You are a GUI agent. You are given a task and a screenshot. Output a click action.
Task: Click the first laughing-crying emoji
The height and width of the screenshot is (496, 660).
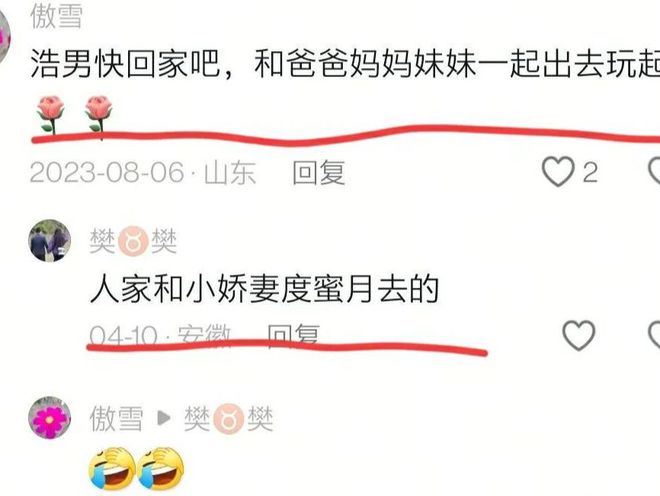tap(112, 469)
